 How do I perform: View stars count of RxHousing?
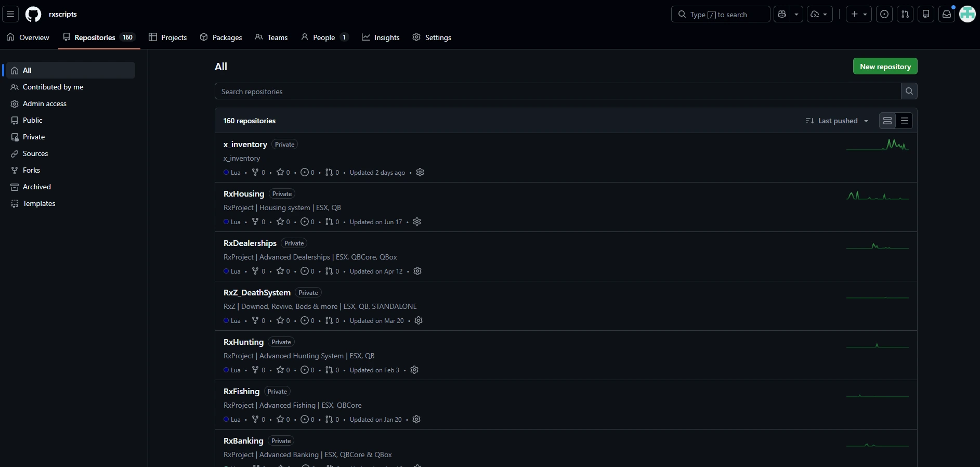pyautogui.click(x=283, y=222)
